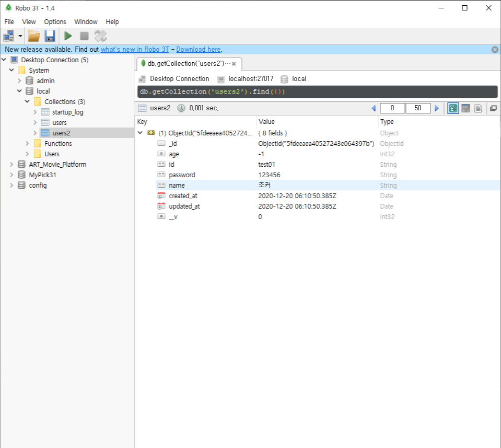Click the Download here link

click(199, 50)
